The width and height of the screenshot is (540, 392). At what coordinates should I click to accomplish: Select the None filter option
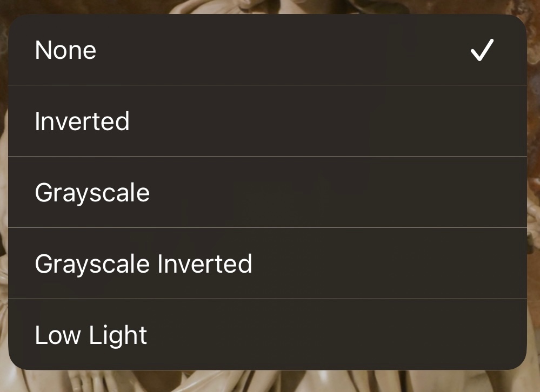pos(267,50)
